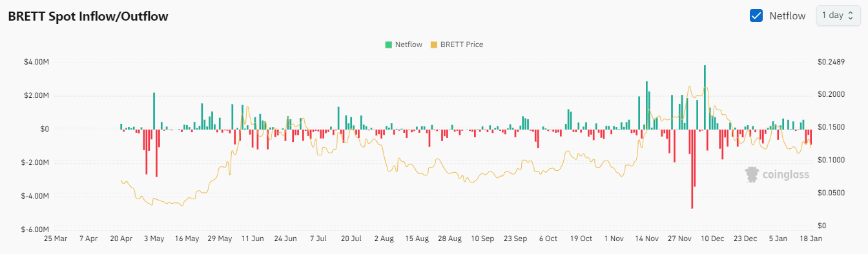Screen dimensions: 868x254
Task: Click the 1 Nov date label
Action: click(x=615, y=239)
